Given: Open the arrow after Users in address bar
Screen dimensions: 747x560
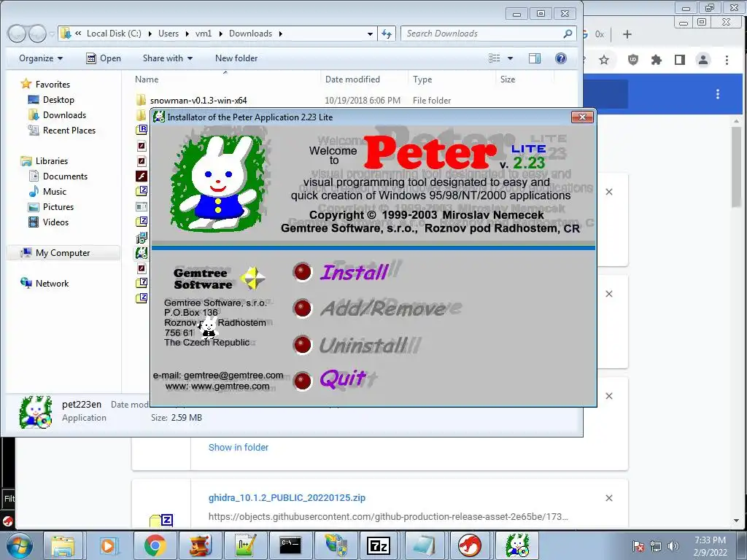Looking at the screenshot, I should click(187, 34).
